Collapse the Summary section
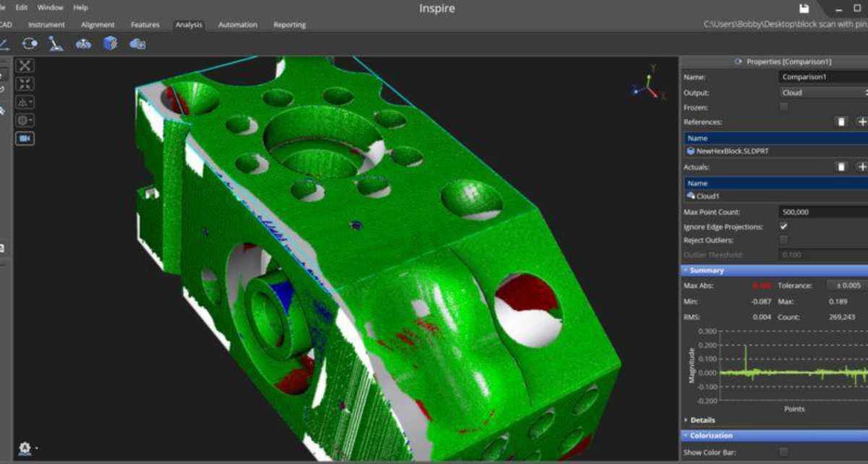This screenshot has width=868, height=464. click(706, 270)
